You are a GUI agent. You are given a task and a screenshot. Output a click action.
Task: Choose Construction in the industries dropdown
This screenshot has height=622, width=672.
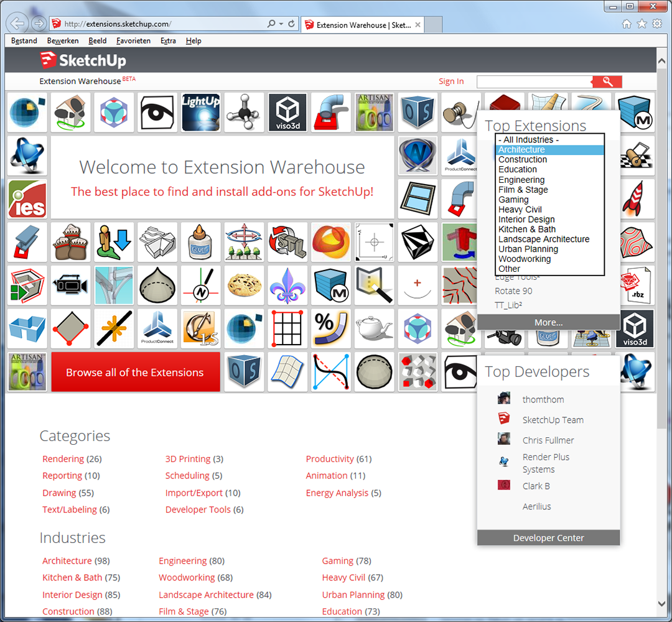tap(549, 159)
